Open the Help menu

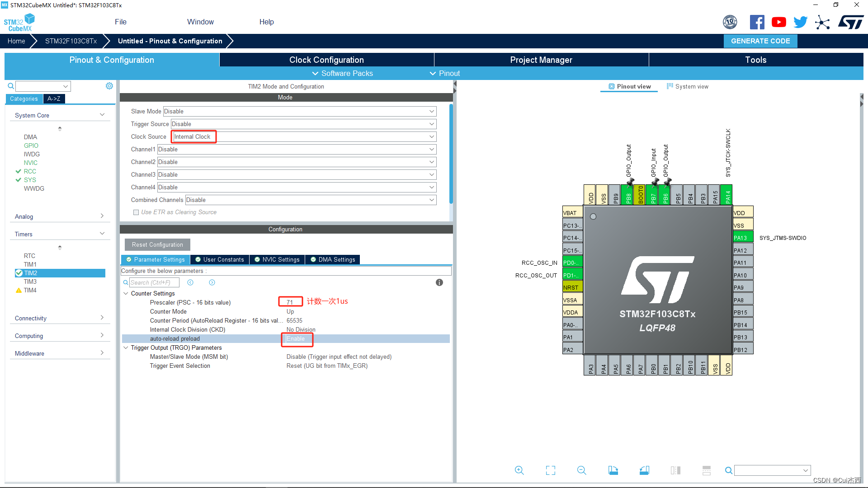tap(267, 22)
